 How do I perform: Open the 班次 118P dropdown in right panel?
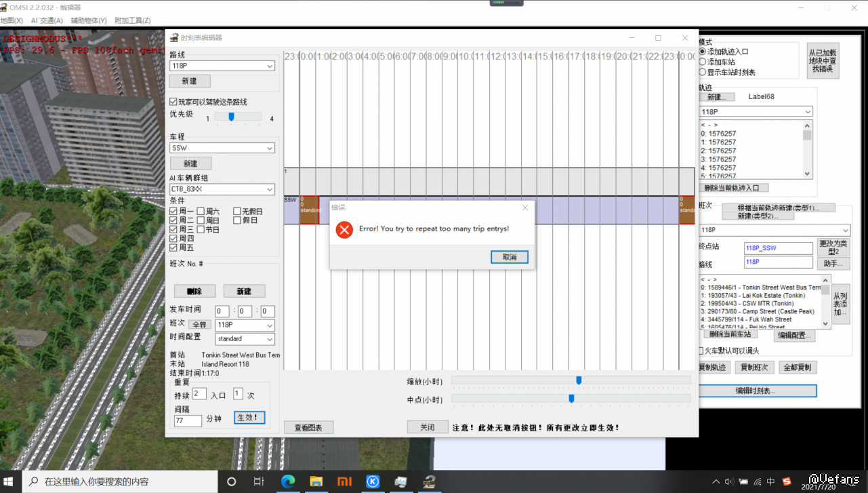point(774,230)
